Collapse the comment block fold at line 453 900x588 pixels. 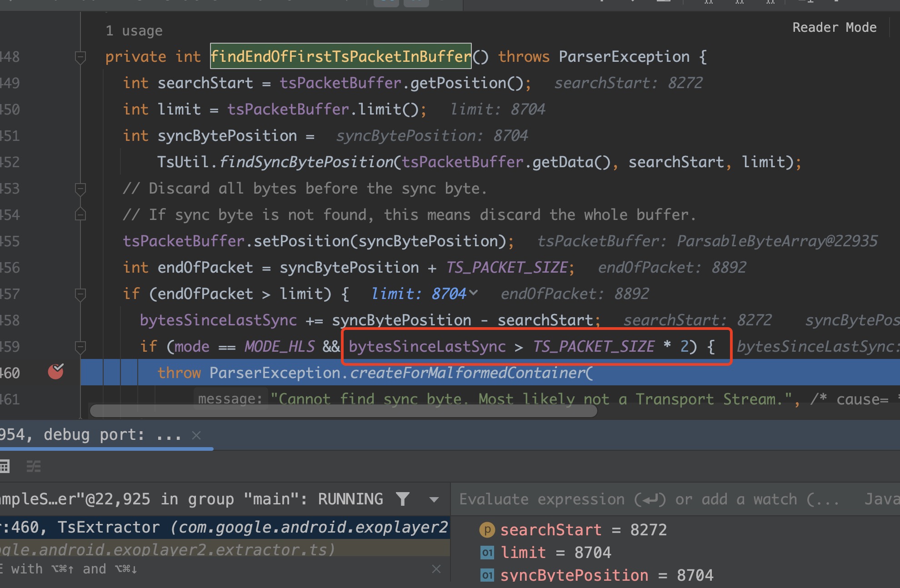pyautogui.click(x=80, y=189)
